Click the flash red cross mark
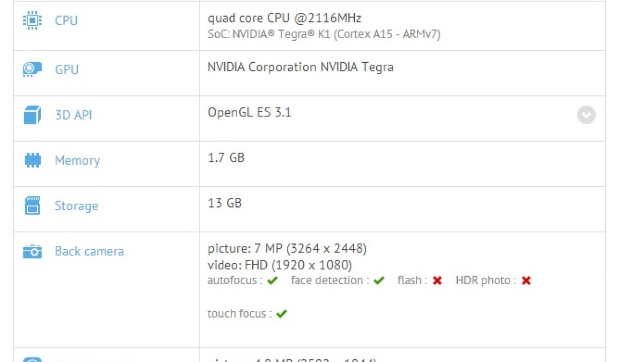644x362 pixels. (x=437, y=280)
